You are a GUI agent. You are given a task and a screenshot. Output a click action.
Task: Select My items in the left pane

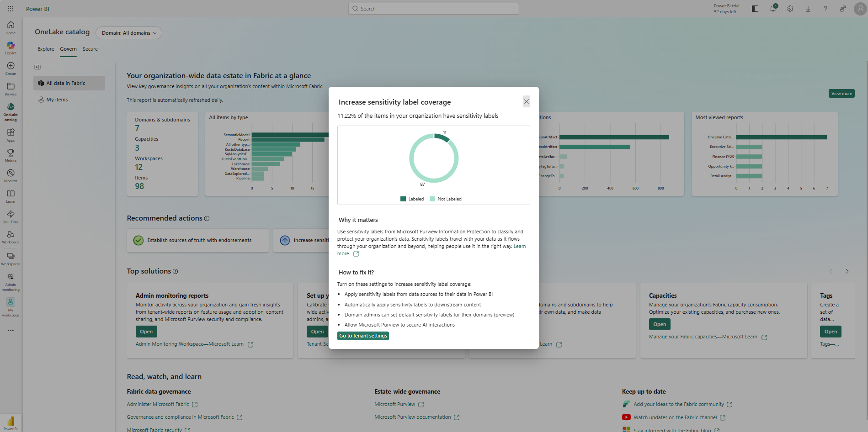(69, 100)
